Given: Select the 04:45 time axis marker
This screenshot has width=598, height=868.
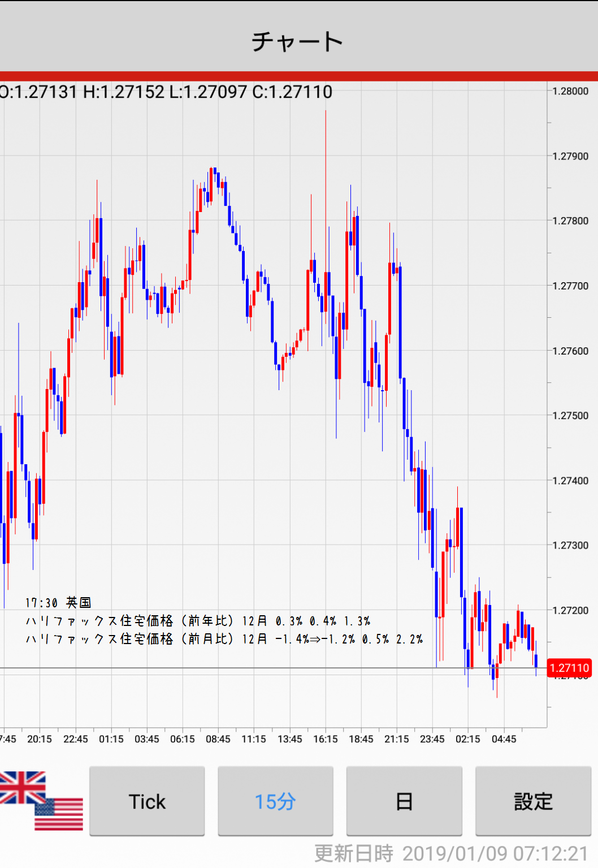Looking at the screenshot, I should click(504, 739).
